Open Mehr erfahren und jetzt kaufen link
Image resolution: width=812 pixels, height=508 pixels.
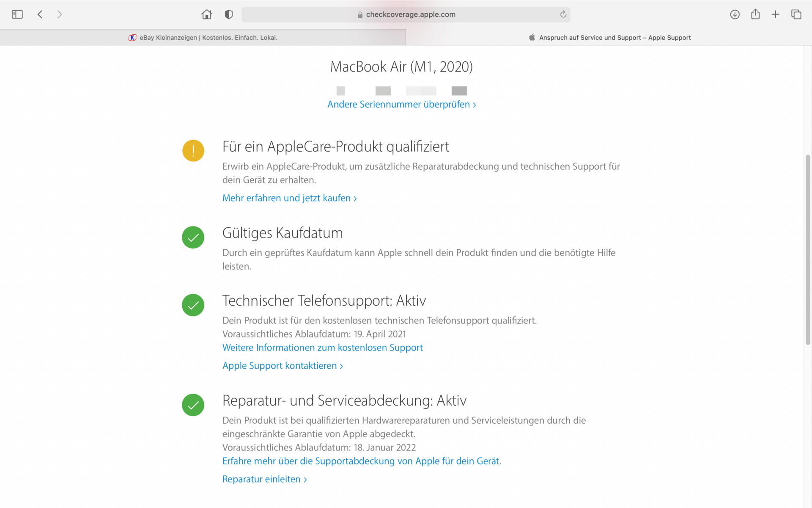click(290, 198)
